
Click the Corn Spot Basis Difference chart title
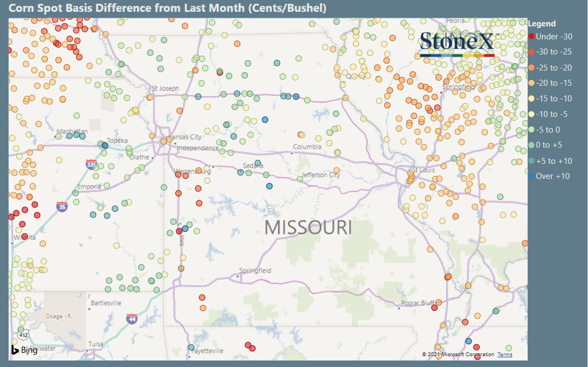(167, 8)
